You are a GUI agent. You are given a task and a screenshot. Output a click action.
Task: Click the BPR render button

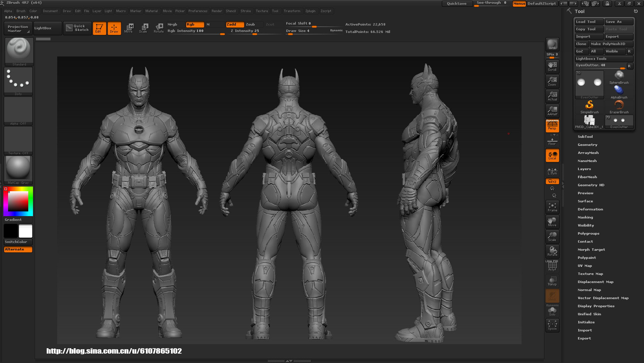pyautogui.click(x=552, y=44)
